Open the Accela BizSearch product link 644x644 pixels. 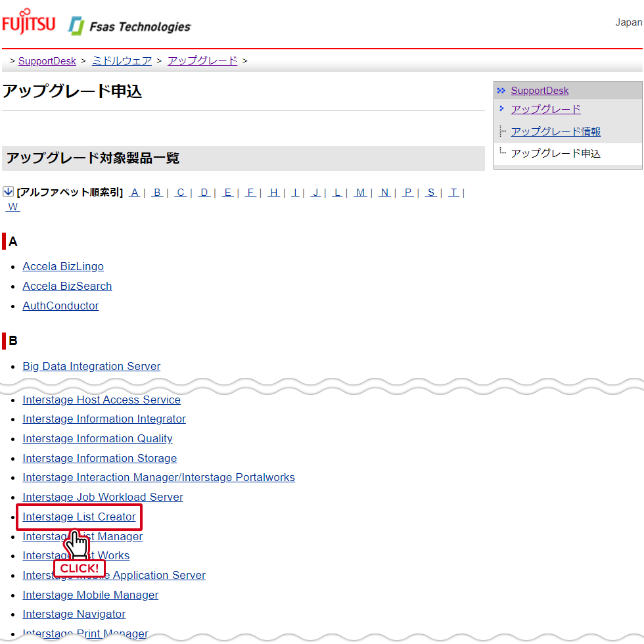point(67,287)
